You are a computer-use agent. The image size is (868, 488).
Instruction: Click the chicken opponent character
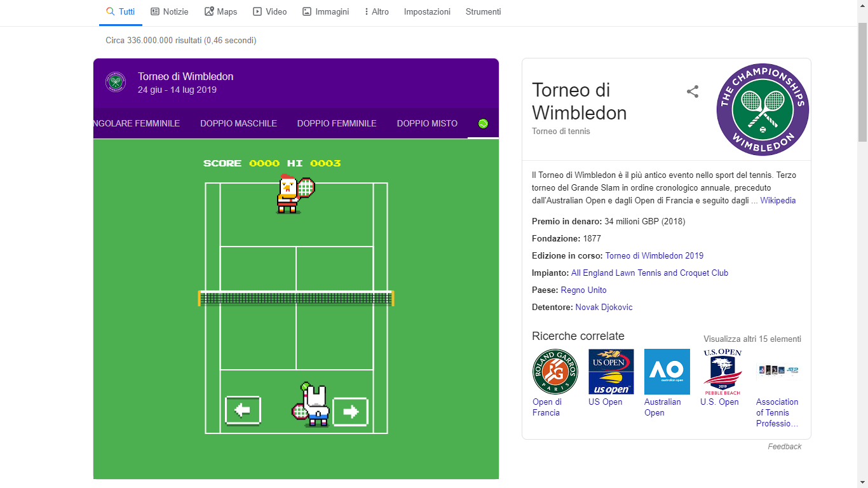294,194
